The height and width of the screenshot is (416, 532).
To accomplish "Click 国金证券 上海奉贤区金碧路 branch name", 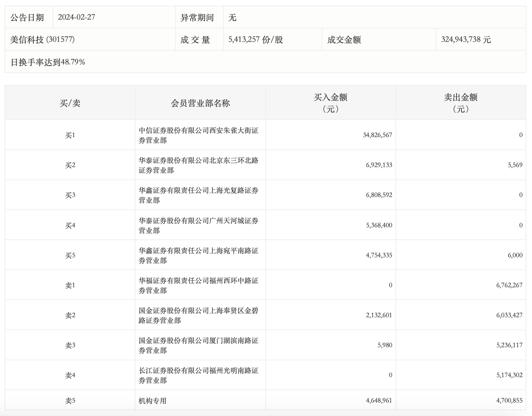I will point(199,316).
